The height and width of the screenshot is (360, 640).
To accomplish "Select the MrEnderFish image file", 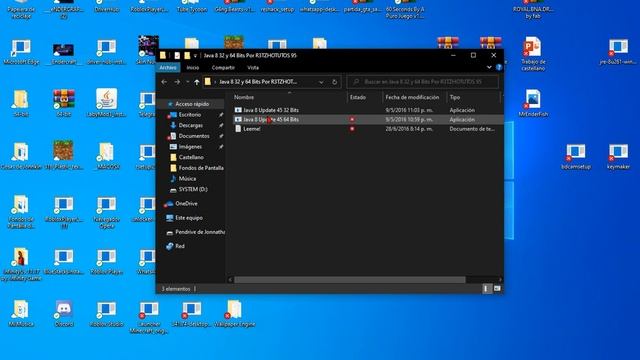I will pyautogui.click(x=533, y=104).
